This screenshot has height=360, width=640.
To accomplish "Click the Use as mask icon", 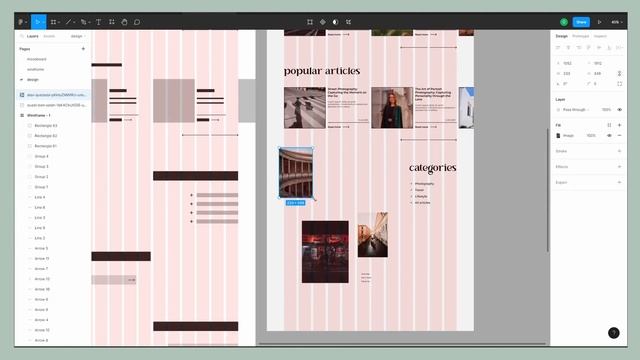I will pos(335,22).
